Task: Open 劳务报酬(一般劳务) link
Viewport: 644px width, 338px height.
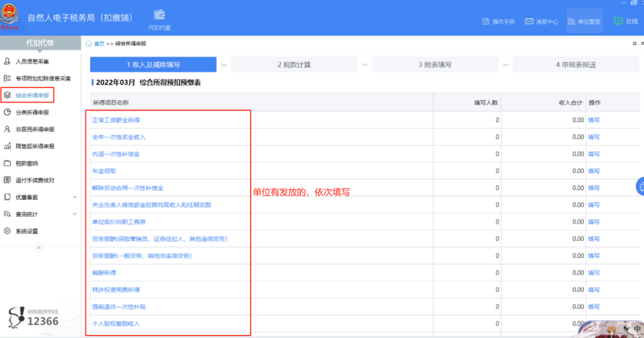Action: pyautogui.click(x=142, y=256)
